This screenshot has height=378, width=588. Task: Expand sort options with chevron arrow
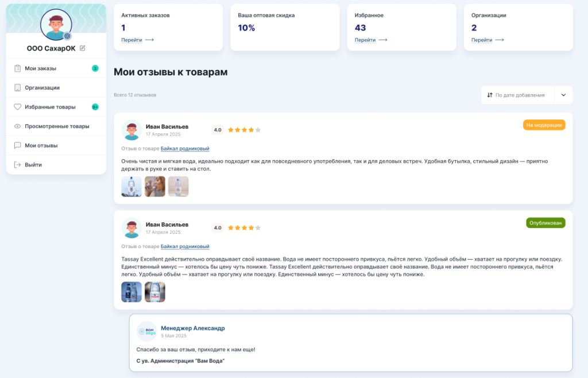(x=563, y=95)
